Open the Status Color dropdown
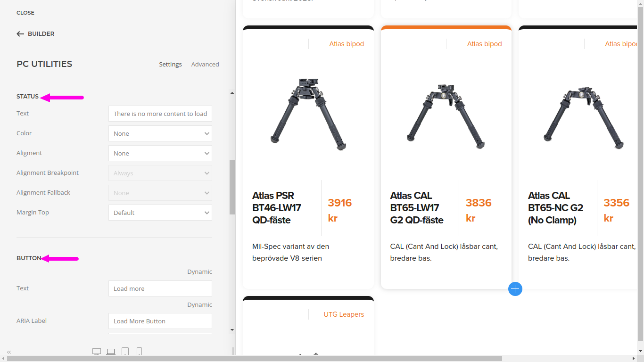 (x=160, y=133)
